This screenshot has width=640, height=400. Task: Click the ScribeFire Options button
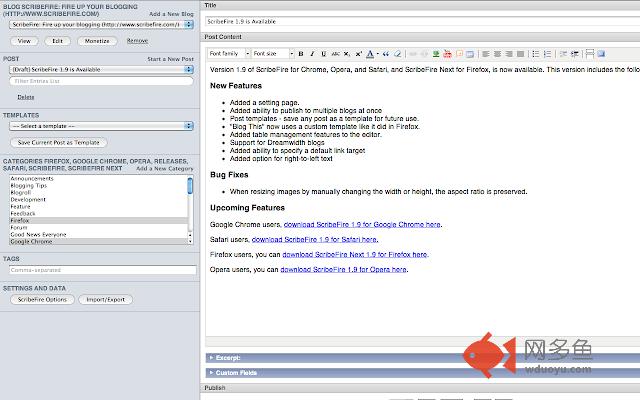pos(43,299)
